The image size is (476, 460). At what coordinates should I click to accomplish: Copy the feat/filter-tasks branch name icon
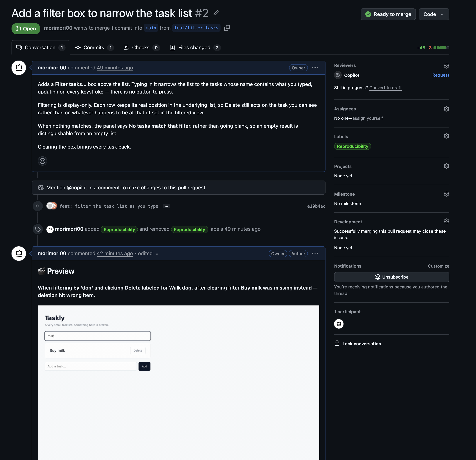[227, 28]
